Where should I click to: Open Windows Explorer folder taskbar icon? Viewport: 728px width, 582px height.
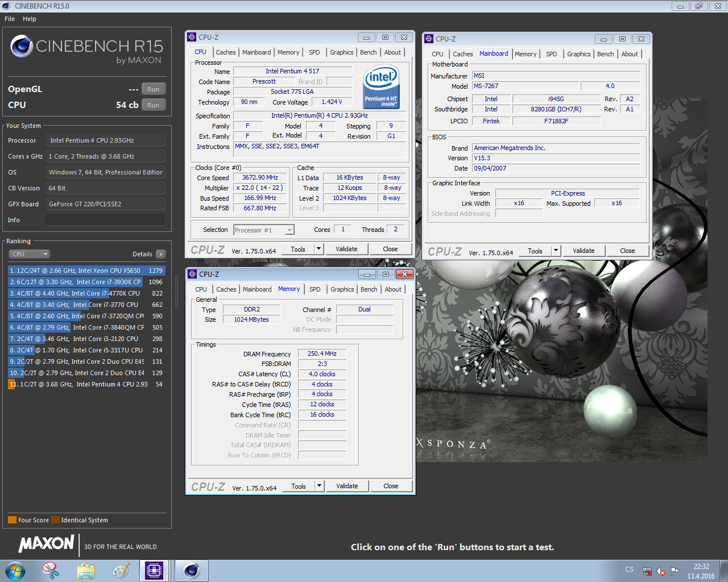(x=86, y=571)
